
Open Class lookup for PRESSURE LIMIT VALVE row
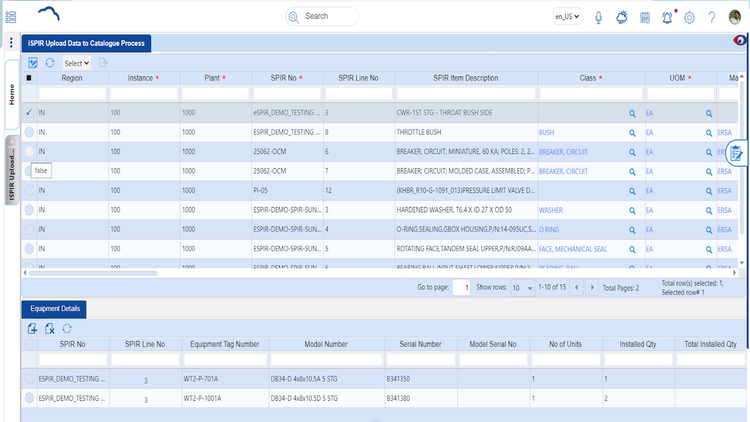[632, 191]
